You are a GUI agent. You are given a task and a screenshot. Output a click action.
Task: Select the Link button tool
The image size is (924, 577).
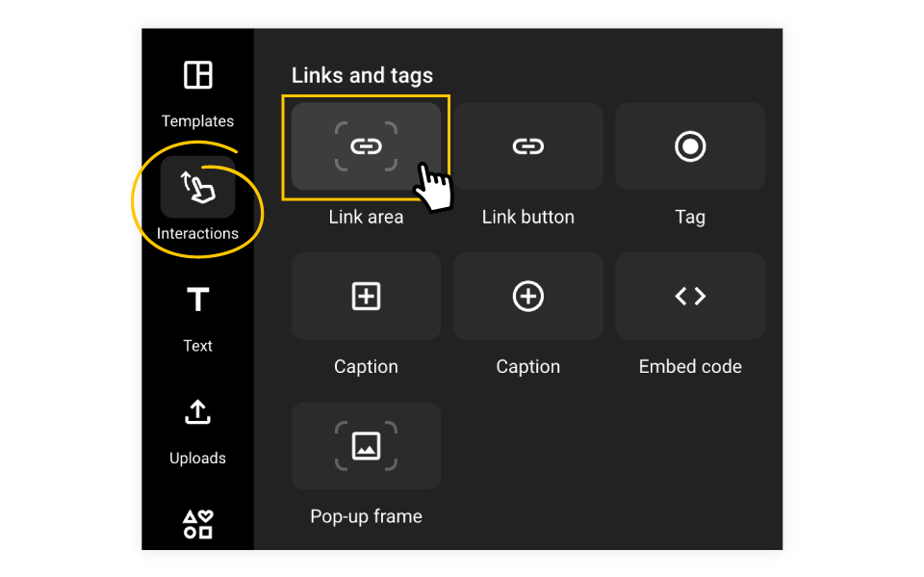pyautogui.click(x=527, y=146)
